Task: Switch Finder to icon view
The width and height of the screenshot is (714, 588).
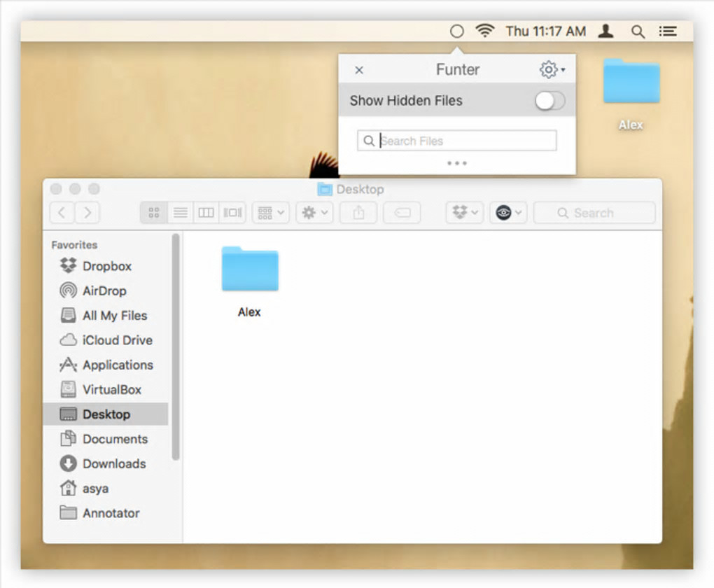Action: point(154,213)
